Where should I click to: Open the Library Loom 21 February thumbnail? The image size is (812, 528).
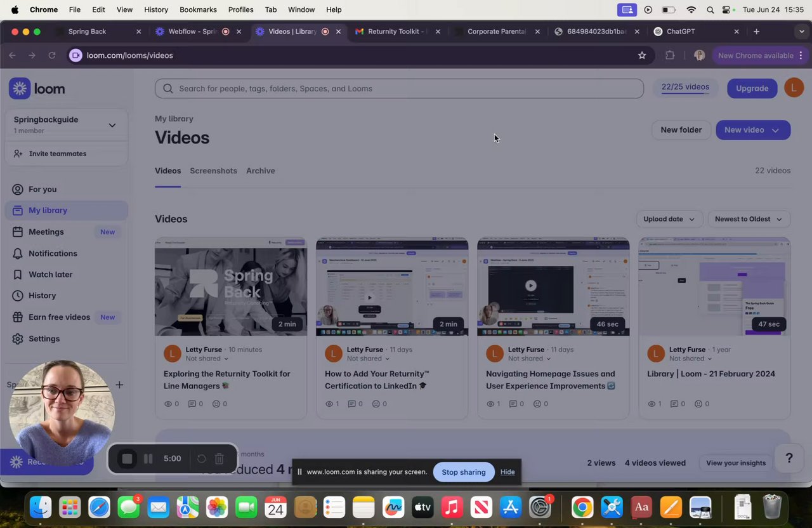(714, 286)
